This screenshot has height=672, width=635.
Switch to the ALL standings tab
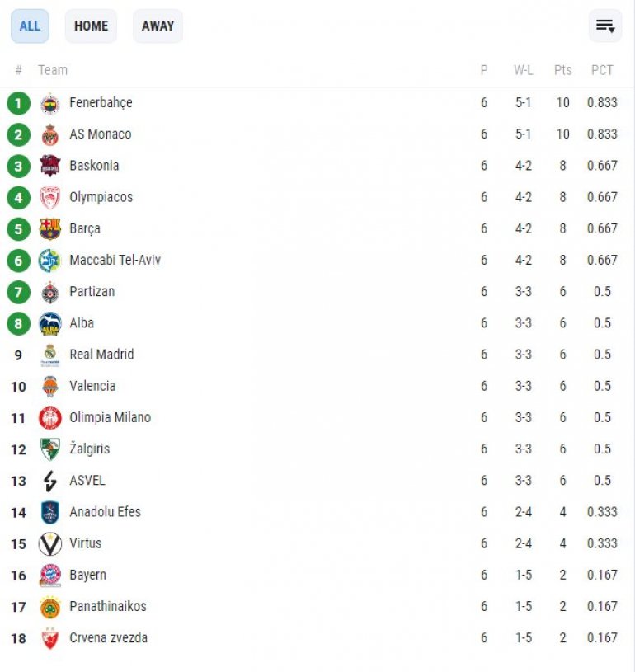point(30,26)
